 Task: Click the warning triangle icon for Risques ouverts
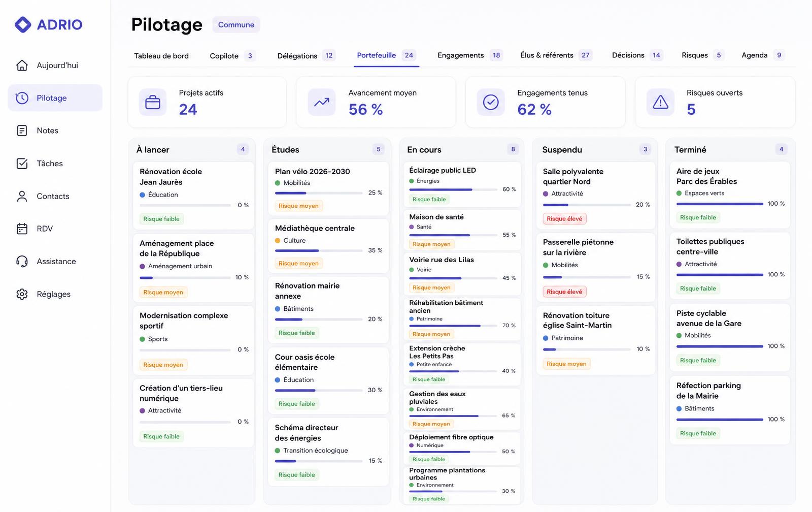coord(660,102)
